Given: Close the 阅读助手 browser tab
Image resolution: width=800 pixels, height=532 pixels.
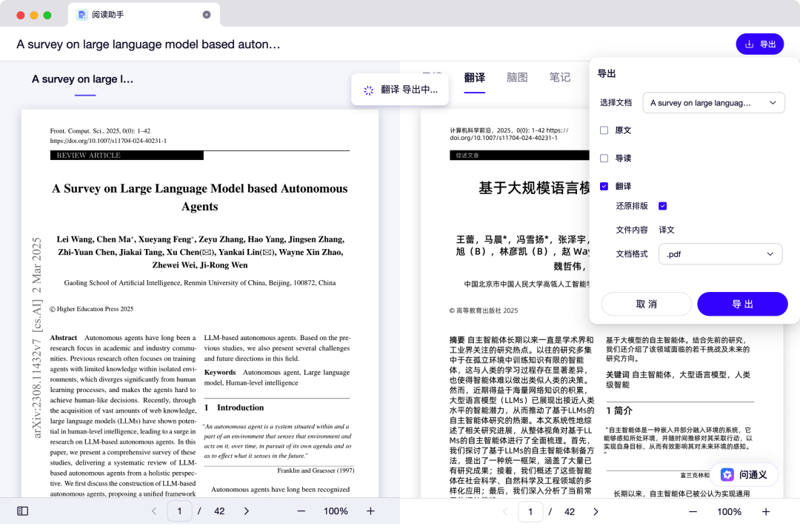Looking at the screenshot, I should [207, 15].
